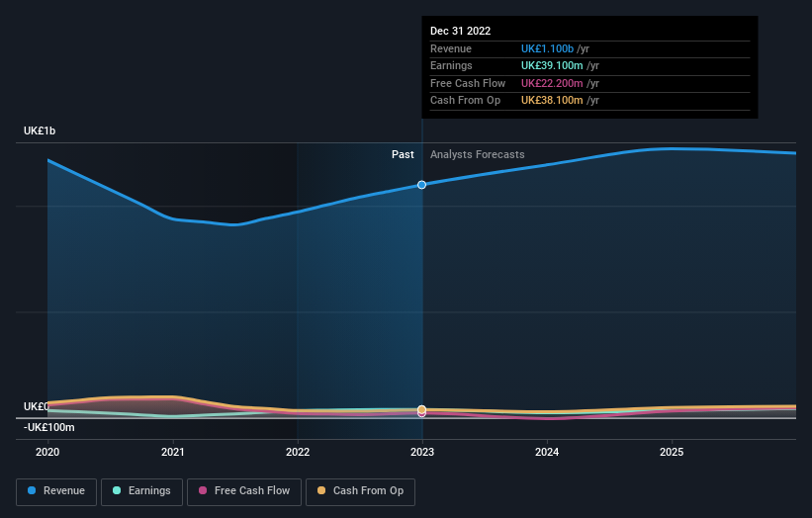
Task: Click the Revenue value UK£1.100b in tooltip
Action: pyautogui.click(x=547, y=48)
